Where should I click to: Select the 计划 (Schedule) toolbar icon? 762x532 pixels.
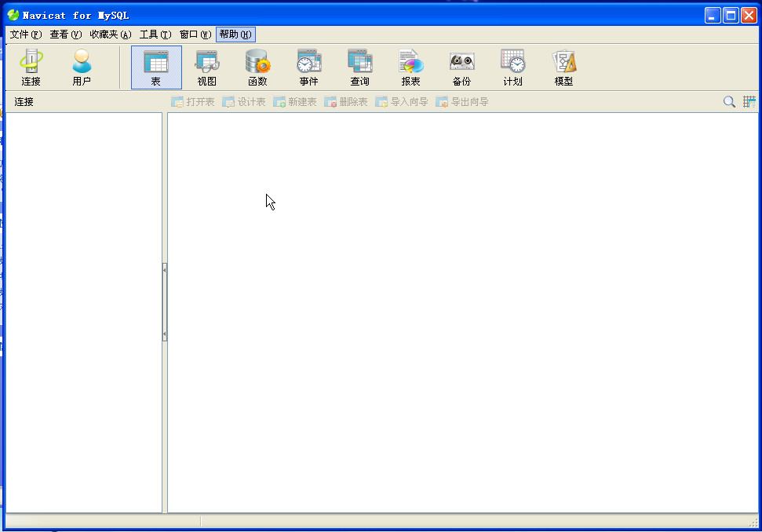coord(513,67)
